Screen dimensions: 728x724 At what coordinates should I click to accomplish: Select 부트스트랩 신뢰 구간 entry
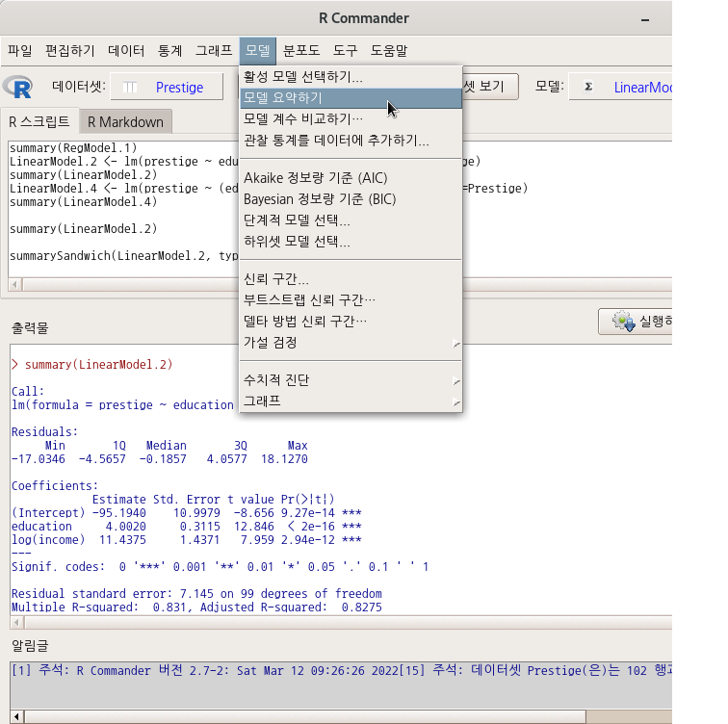coord(351,300)
